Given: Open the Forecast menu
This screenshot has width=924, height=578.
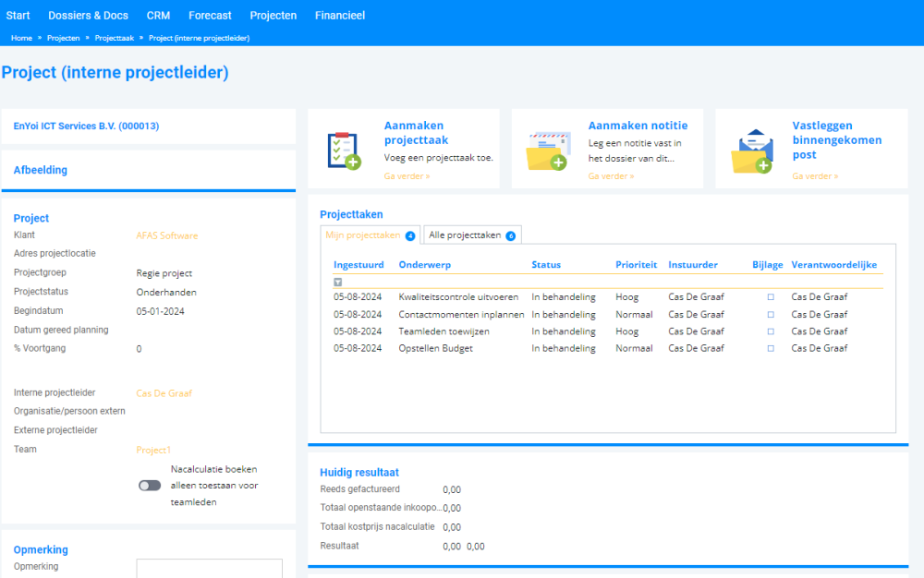Looking at the screenshot, I should (x=210, y=16).
